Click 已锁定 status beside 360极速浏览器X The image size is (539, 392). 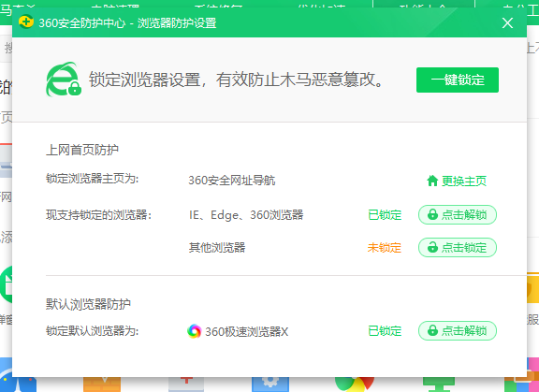[385, 331]
